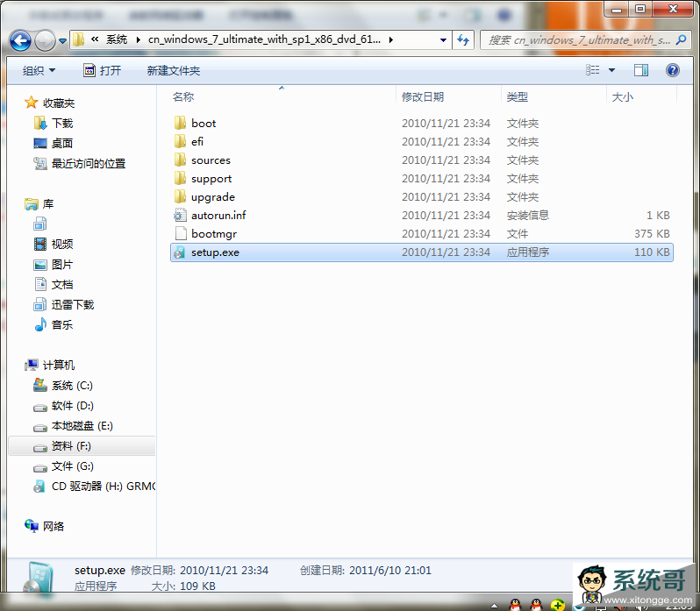Click the sources folder name
700x611 pixels.
coord(211,160)
